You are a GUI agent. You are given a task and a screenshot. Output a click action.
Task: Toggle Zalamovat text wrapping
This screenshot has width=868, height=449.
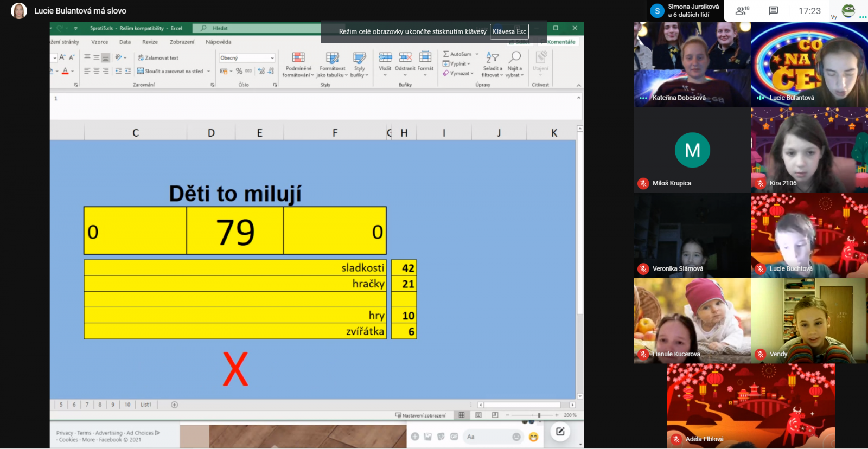click(158, 58)
